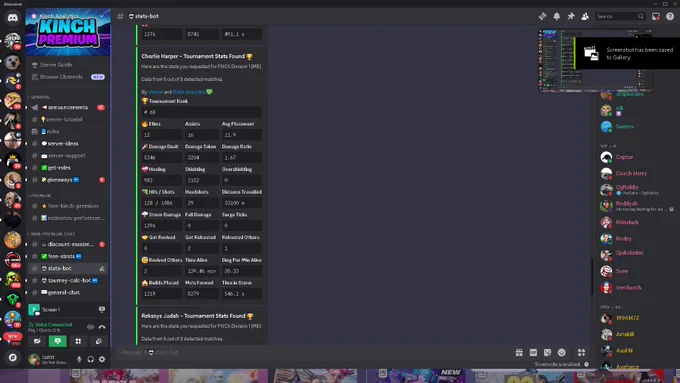Start an activity in voice panel

pos(78,341)
